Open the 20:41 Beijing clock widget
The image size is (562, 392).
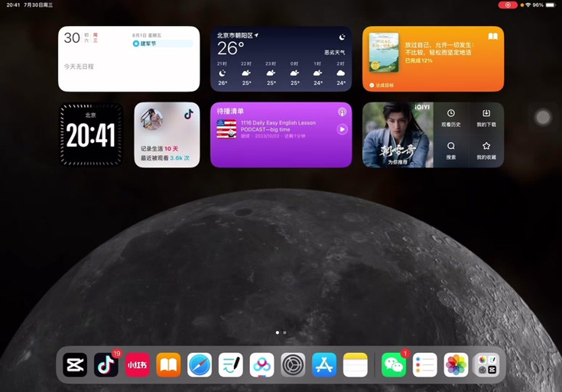[x=91, y=135]
